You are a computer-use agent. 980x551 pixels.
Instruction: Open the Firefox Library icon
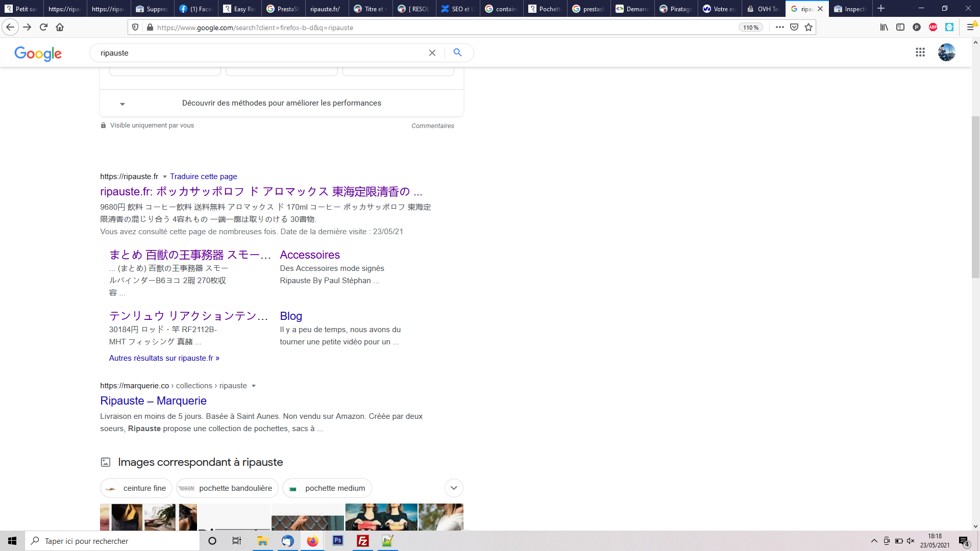[x=884, y=28]
